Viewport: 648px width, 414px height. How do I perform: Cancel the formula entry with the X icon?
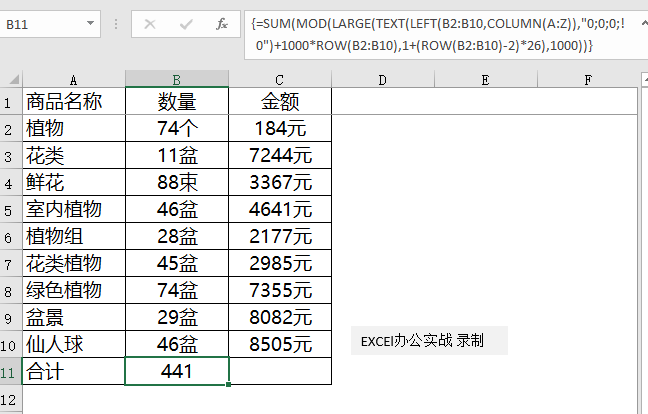point(150,24)
